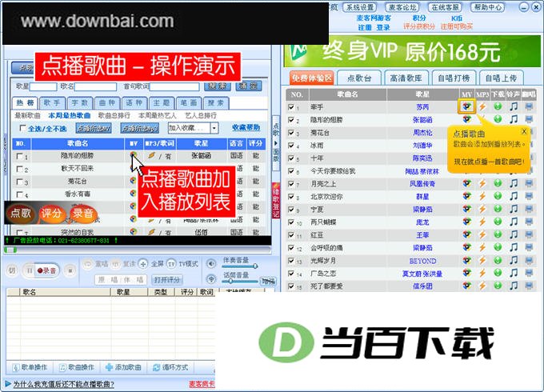Check row 3 菊花台 in the left list
This screenshot has height=392, width=544.
pyautogui.click(x=20, y=182)
